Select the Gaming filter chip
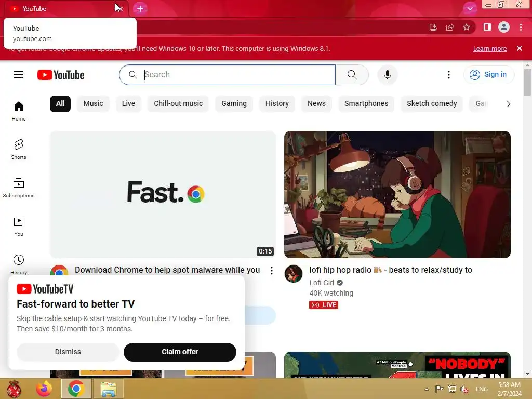The height and width of the screenshot is (399, 532). [x=234, y=104]
